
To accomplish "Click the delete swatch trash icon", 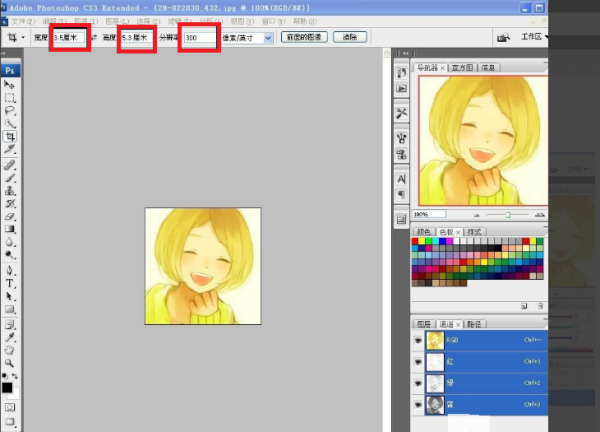I will click(x=540, y=306).
